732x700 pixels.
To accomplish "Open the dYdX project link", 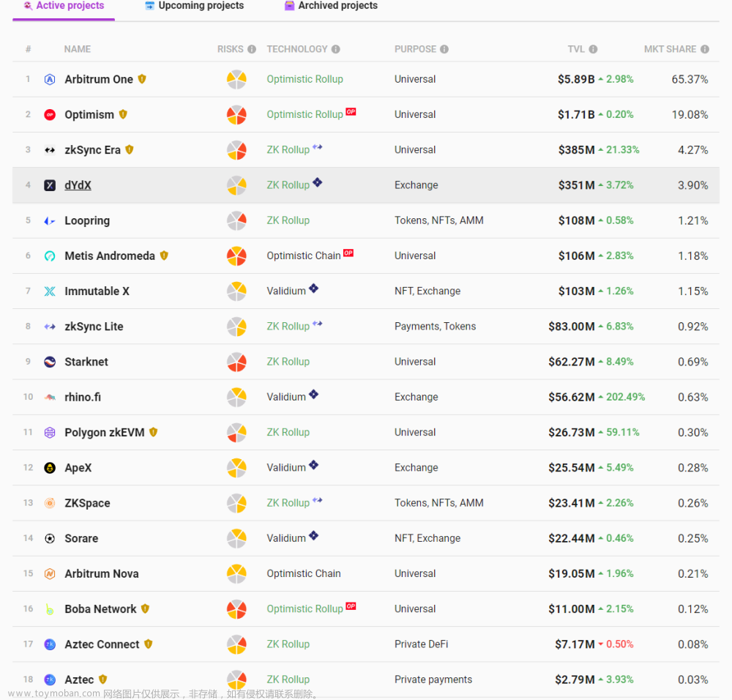I will click(x=78, y=185).
